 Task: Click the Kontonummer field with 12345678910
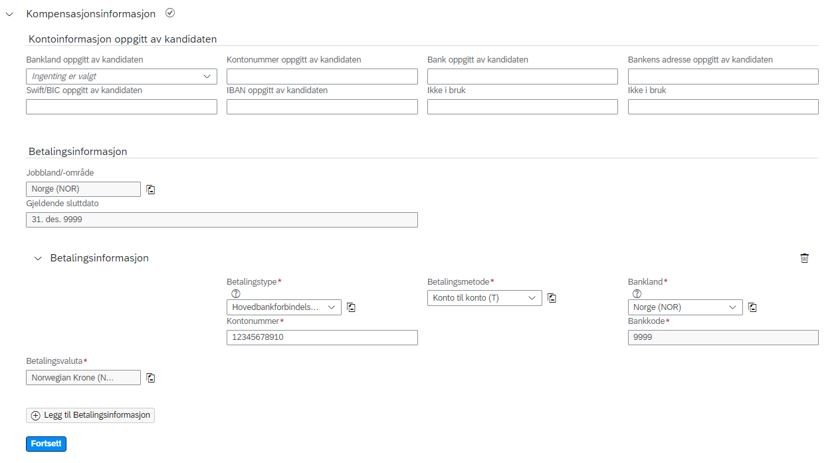click(322, 337)
